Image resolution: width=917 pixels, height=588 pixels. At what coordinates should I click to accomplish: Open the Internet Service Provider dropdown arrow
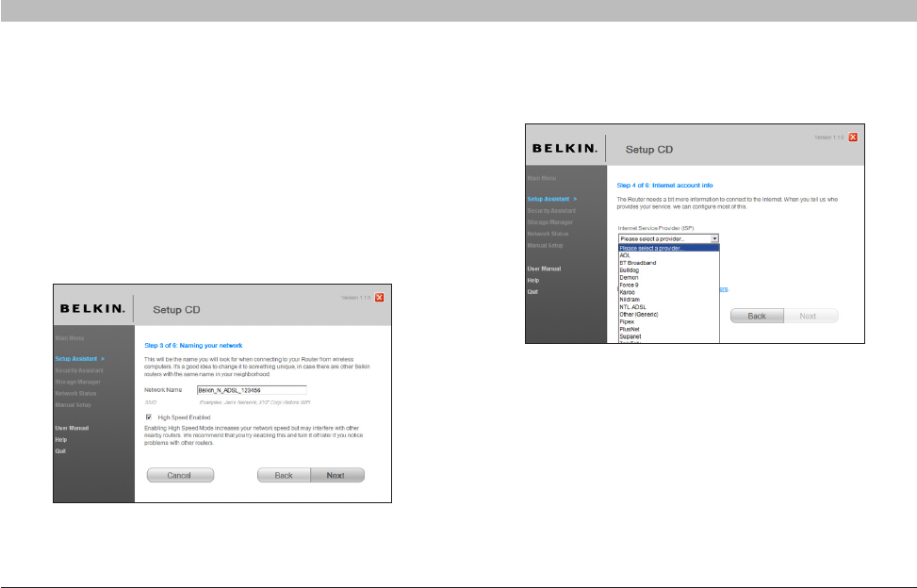pyautogui.click(x=714, y=238)
